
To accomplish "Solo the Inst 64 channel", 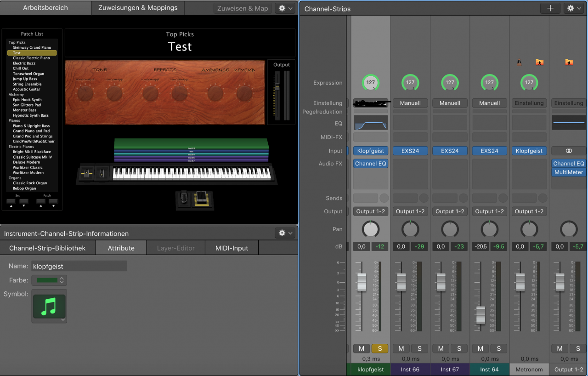I will click(498, 348).
